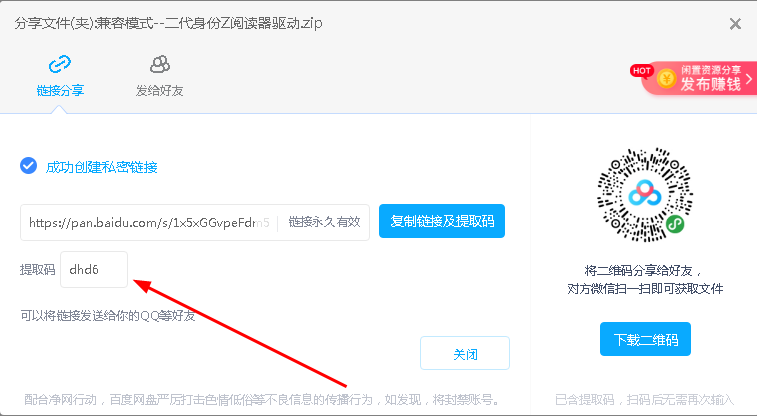Screen dimensions: 757x416
Task: Click the 已含提取码 footer note
Action: [645, 400]
